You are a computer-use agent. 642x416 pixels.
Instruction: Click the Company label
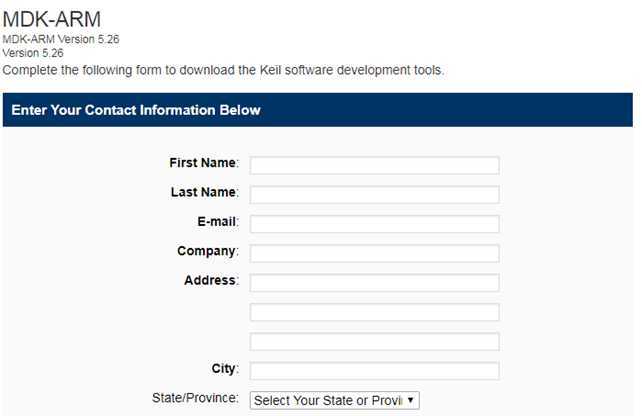pos(208,251)
